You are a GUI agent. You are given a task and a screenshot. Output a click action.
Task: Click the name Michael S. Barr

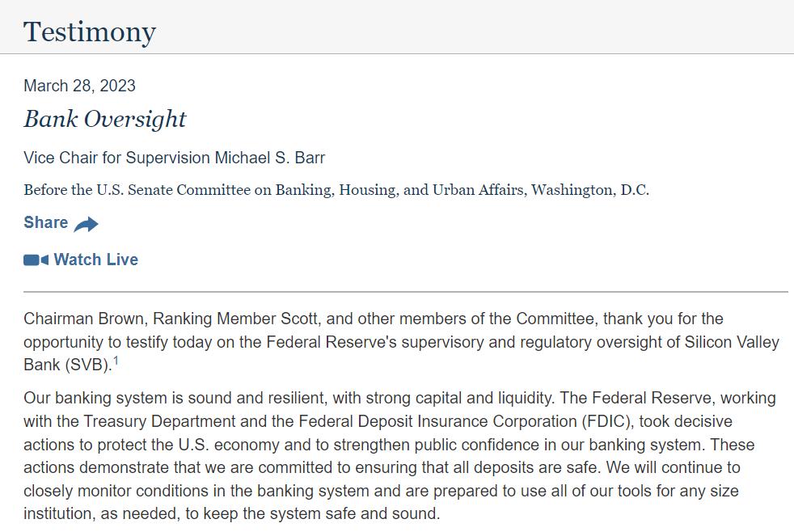[x=270, y=158]
